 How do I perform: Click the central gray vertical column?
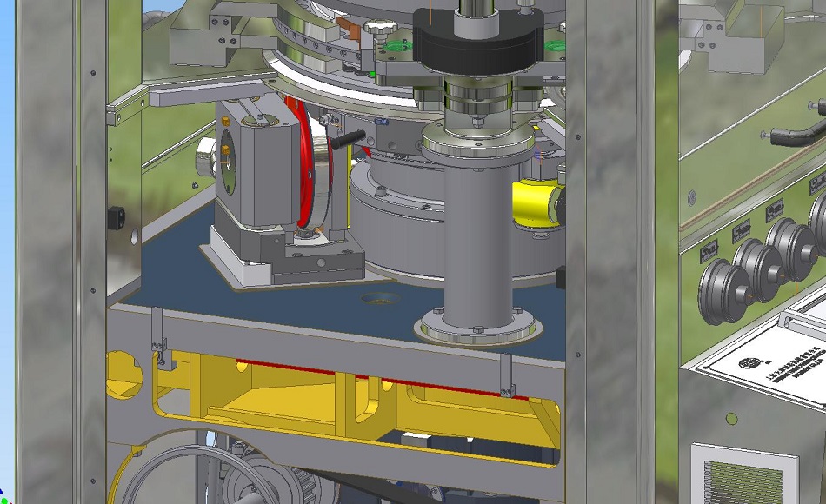tap(476, 239)
